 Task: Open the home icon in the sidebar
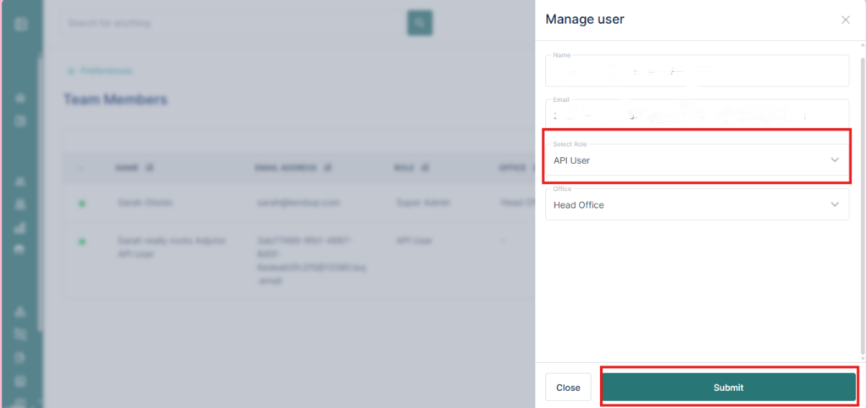[x=20, y=98]
